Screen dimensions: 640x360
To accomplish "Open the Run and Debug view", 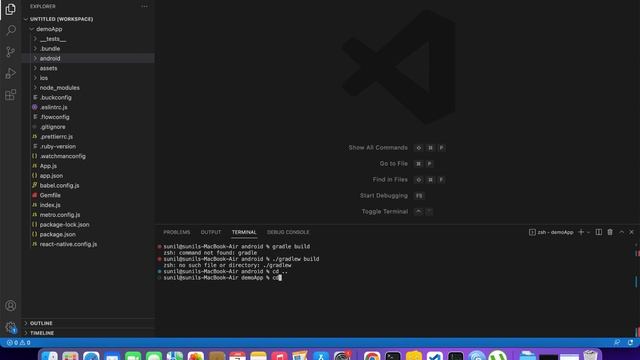I will (11, 73).
